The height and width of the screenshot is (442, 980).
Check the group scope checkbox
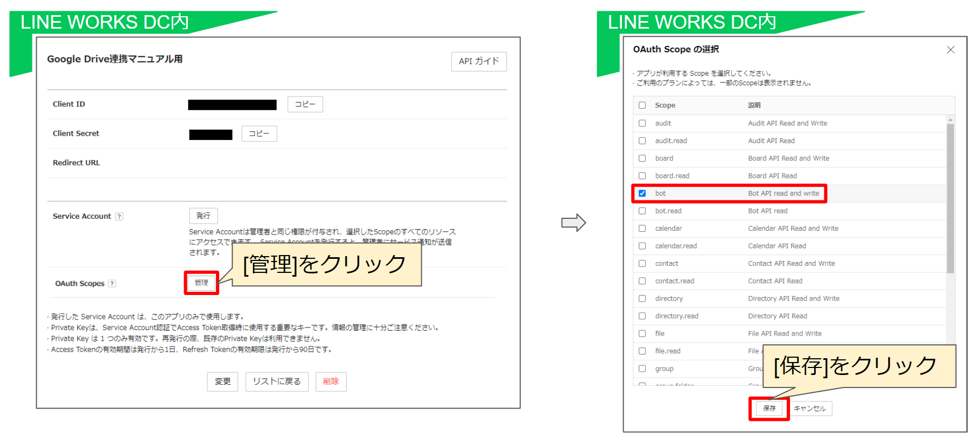click(642, 369)
